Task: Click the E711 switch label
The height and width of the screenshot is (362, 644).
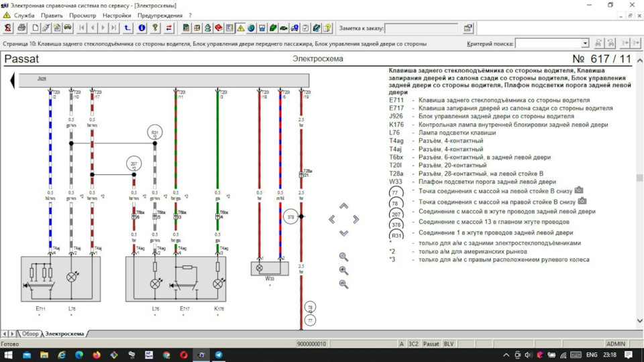Action: pyautogui.click(x=40, y=308)
